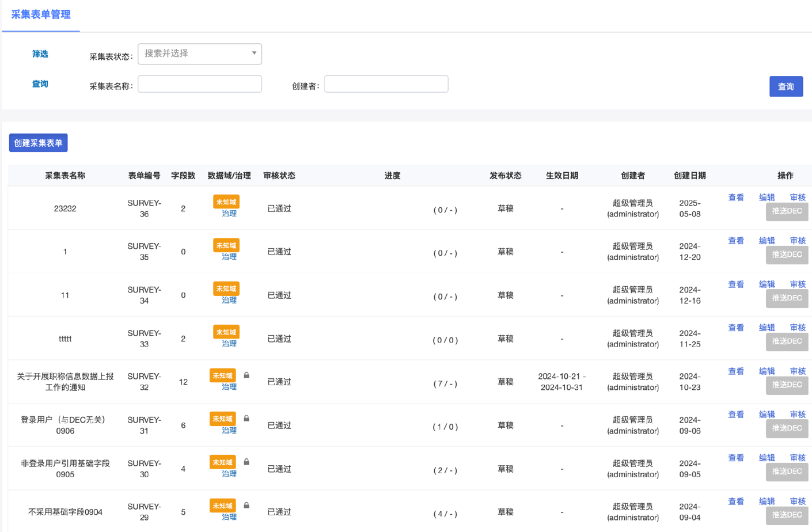812x532 pixels.
Task: Edit the SURVEY-36 form via 编辑
Action: coord(767,197)
